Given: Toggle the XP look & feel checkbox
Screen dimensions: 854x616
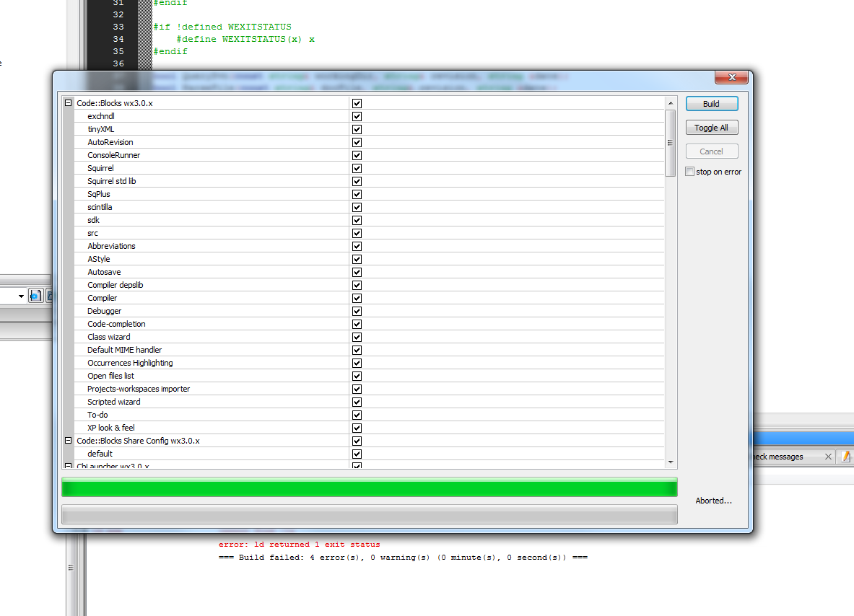Looking at the screenshot, I should (357, 428).
